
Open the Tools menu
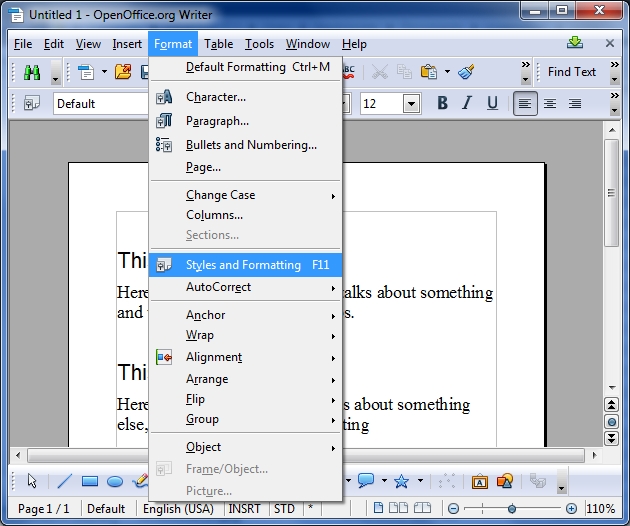pyautogui.click(x=260, y=44)
